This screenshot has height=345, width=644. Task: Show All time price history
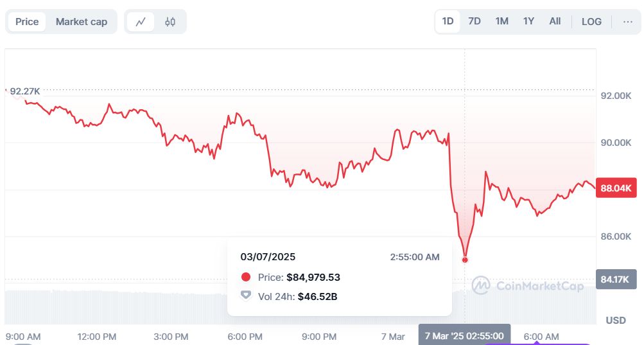[x=555, y=21]
